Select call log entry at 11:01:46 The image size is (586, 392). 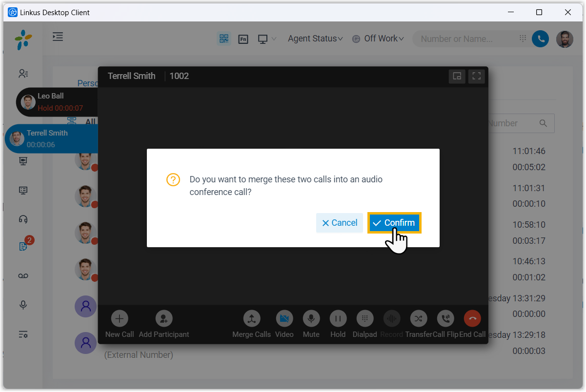point(529,151)
